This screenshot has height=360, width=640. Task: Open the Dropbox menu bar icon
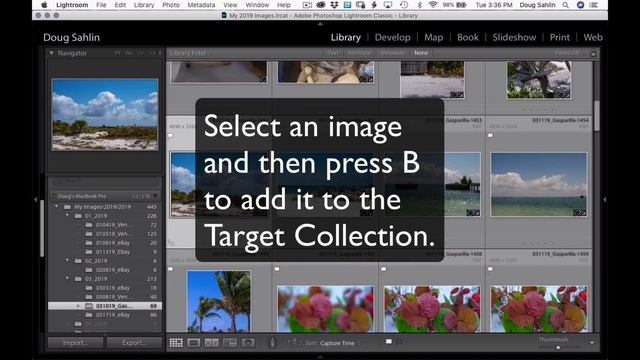click(334, 5)
